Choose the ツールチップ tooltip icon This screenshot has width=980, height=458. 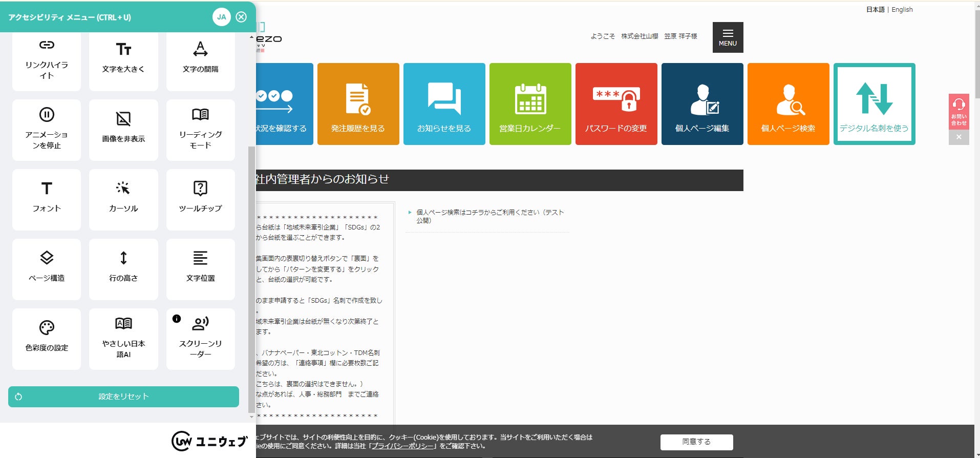pyautogui.click(x=200, y=188)
